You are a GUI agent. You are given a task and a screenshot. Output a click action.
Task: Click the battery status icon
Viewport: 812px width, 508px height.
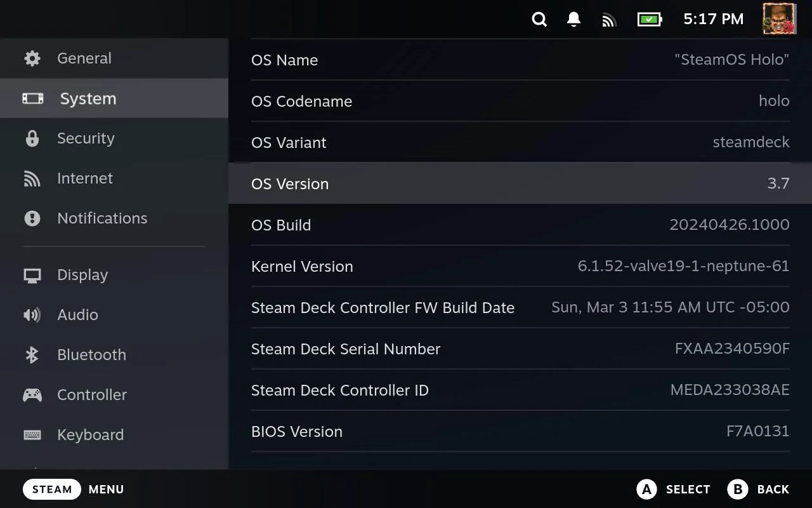pos(649,19)
